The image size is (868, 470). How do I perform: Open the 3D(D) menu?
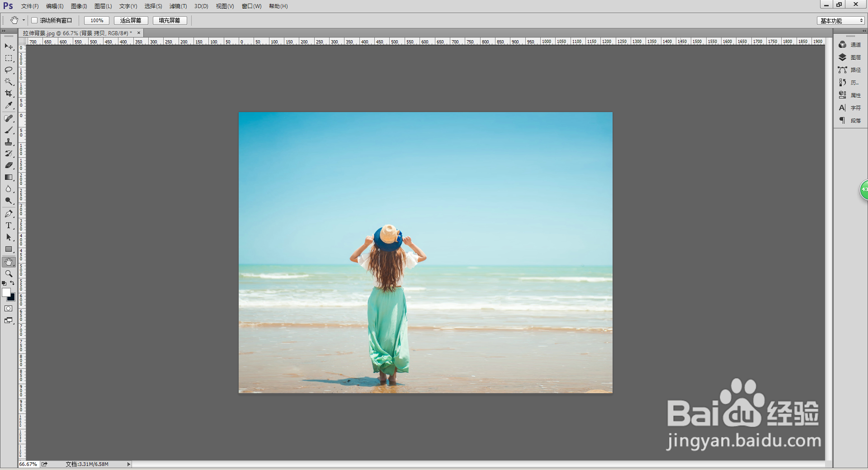201,6
